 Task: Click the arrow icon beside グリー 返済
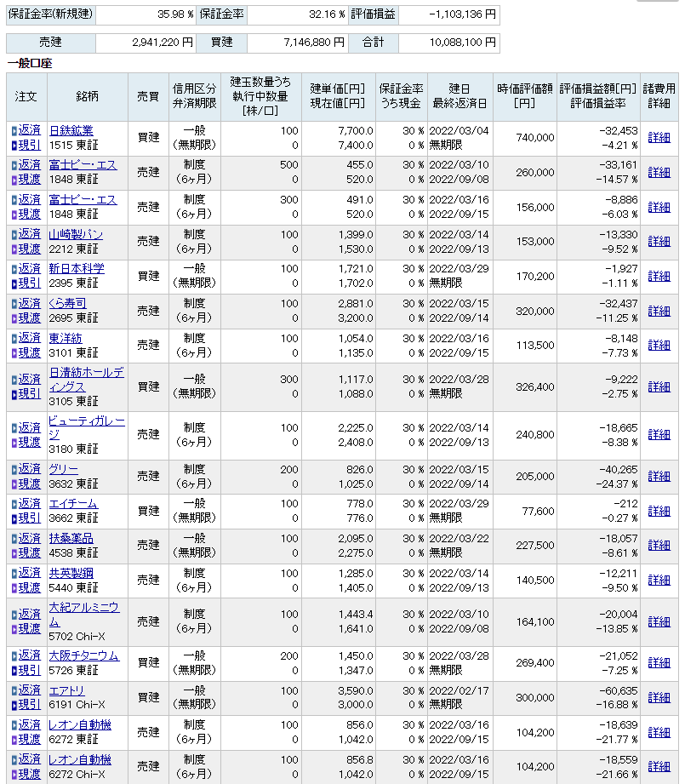tap(14, 469)
